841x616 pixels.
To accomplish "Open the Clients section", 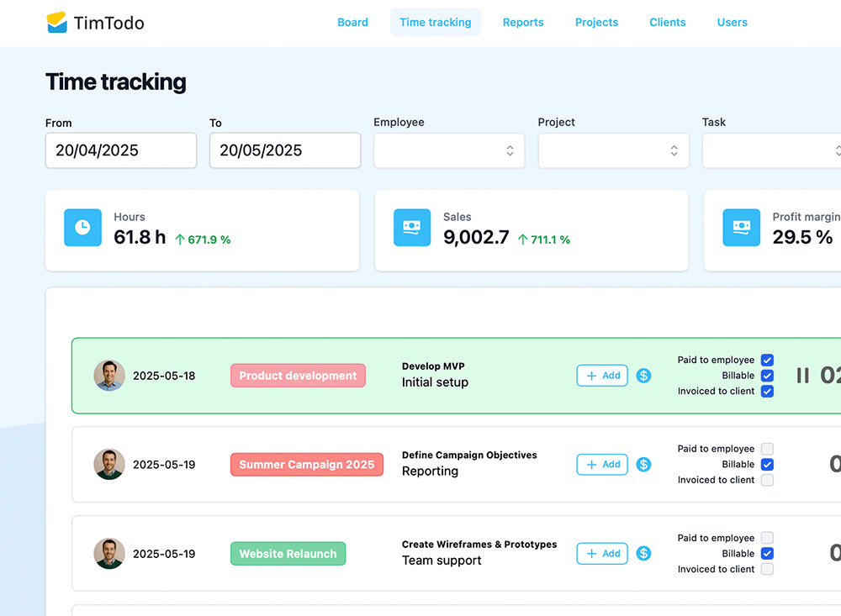I will (x=667, y=23).
